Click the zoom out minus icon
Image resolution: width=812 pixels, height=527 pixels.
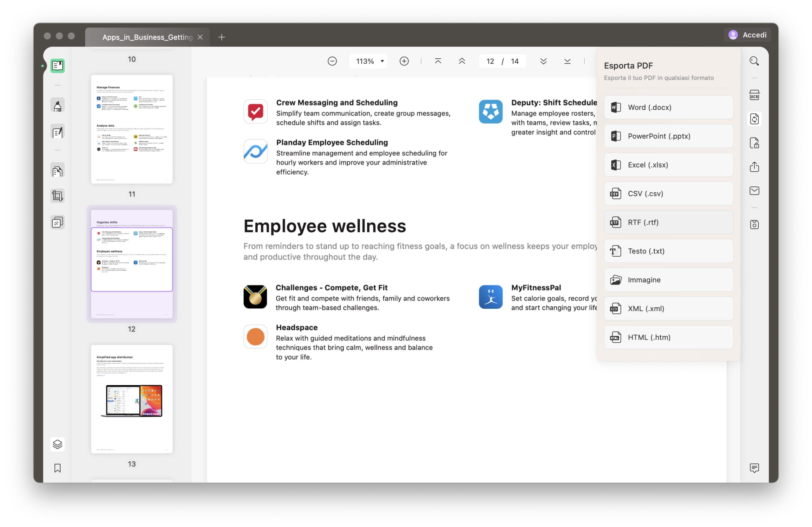[x=332, y=61]
